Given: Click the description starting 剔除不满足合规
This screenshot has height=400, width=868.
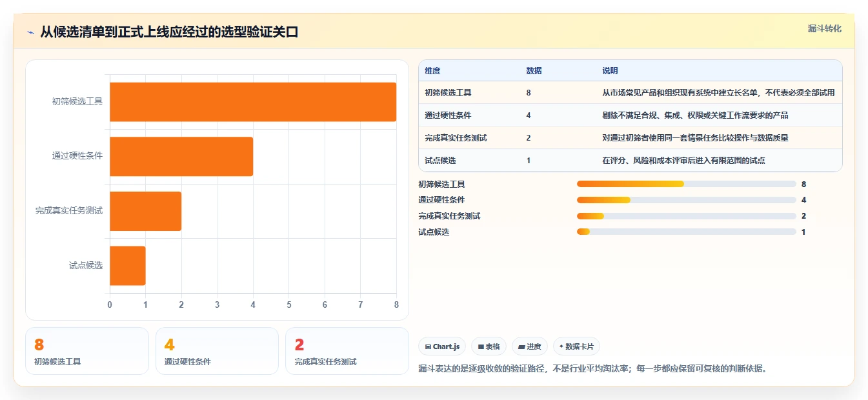Looking at the screenshot, I should pyautogui.click(x=695, y=115).
